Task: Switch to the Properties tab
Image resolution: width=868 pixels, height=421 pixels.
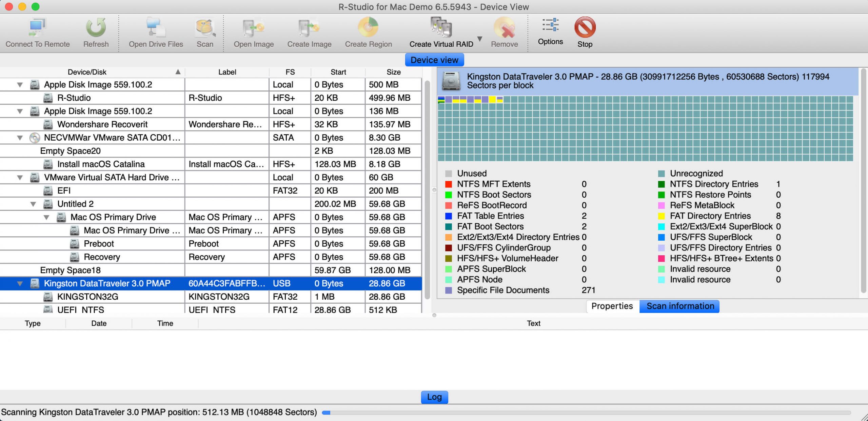Action: 612,306
